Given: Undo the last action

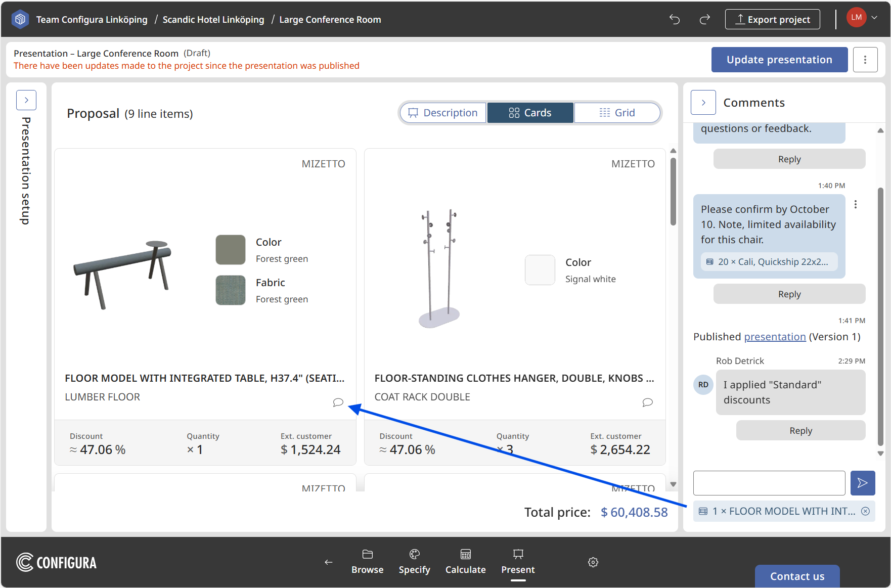Looking at the screenshot, I should click(675, 19).
